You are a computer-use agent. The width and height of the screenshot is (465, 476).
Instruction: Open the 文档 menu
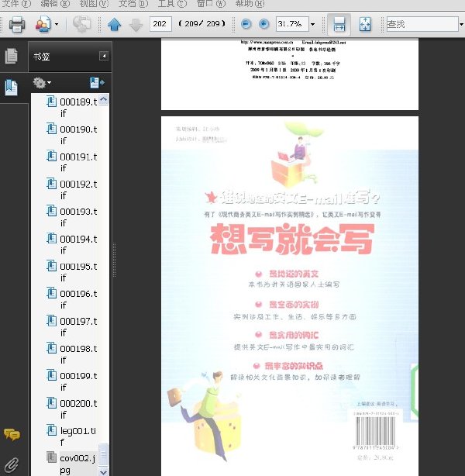pos(133,4)
